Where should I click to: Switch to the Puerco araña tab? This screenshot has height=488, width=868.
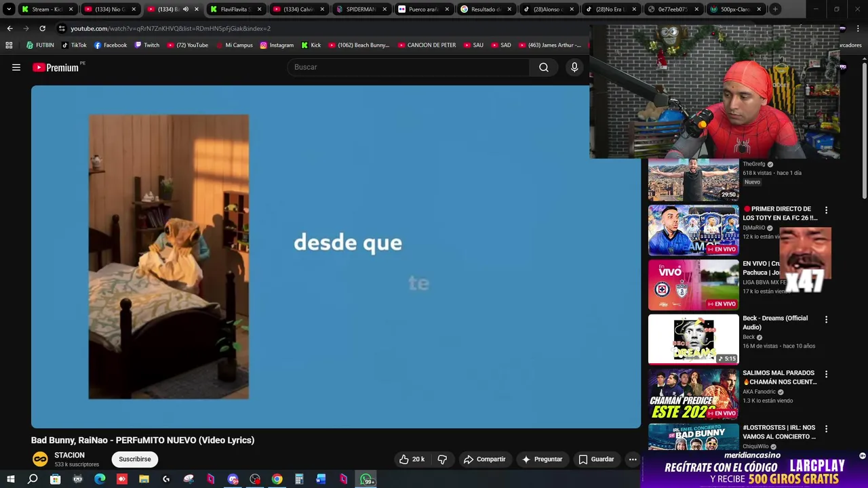tap(424, 9)
